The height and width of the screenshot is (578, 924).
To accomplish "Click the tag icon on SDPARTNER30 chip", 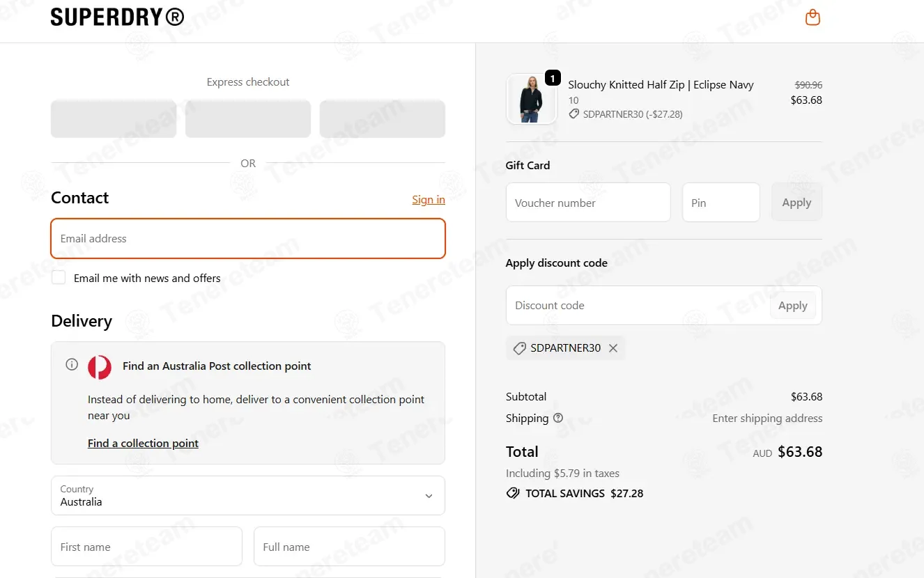I will pos(519,348).
